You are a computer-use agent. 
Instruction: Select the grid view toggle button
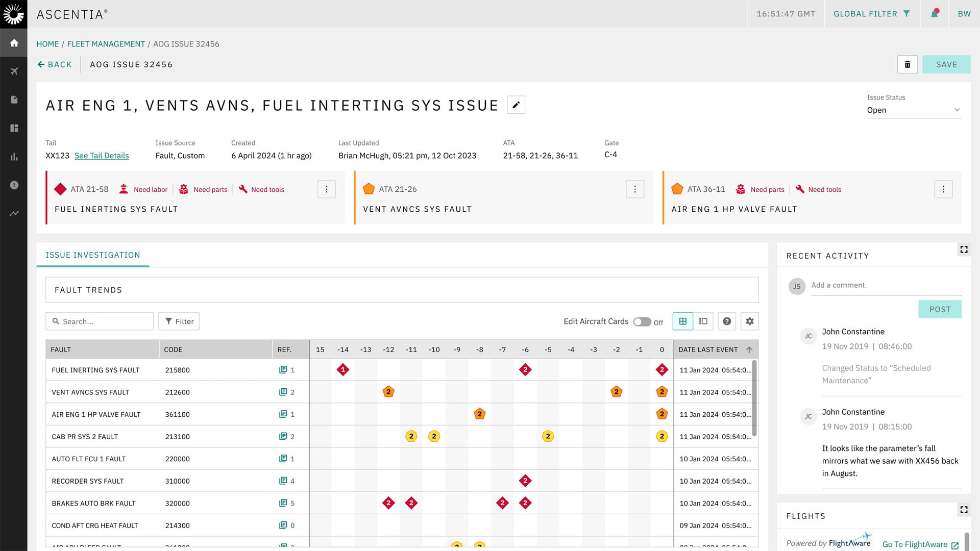point(682,321)
